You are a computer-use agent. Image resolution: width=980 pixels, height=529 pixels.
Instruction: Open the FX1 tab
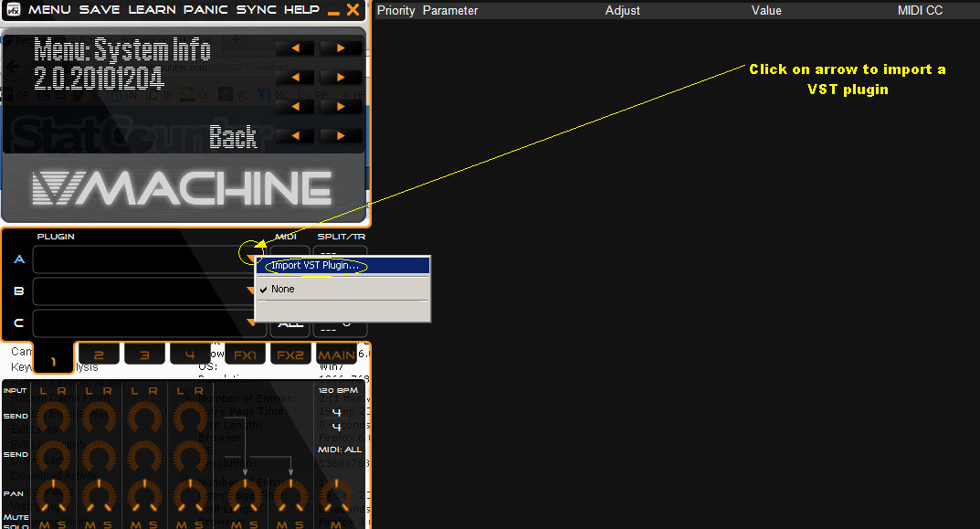[x=245, y=354]
